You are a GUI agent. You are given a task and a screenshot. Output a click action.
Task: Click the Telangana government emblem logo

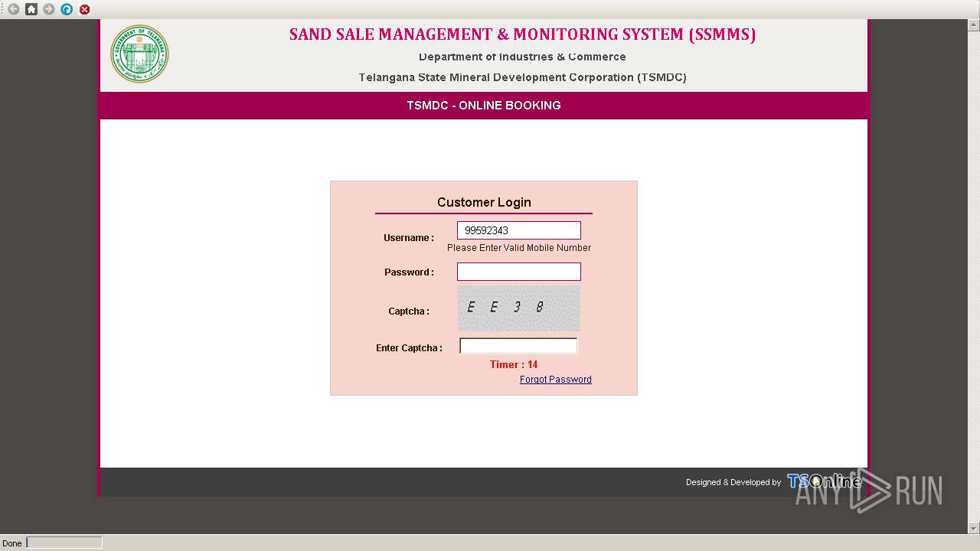(139, 54)
